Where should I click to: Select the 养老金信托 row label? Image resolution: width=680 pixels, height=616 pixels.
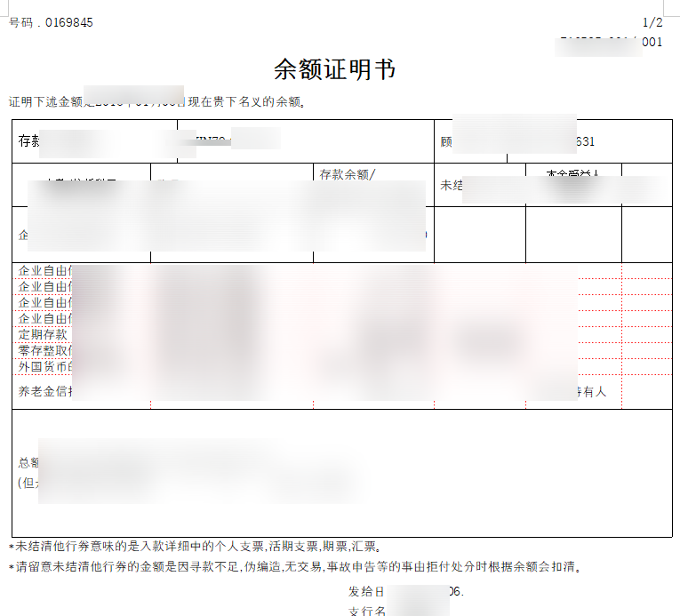(45, 392)
